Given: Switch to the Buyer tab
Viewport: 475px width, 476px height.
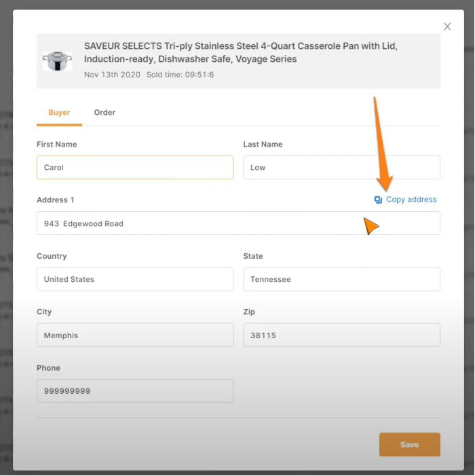Looking at the screenshot, I should point(59,113).
